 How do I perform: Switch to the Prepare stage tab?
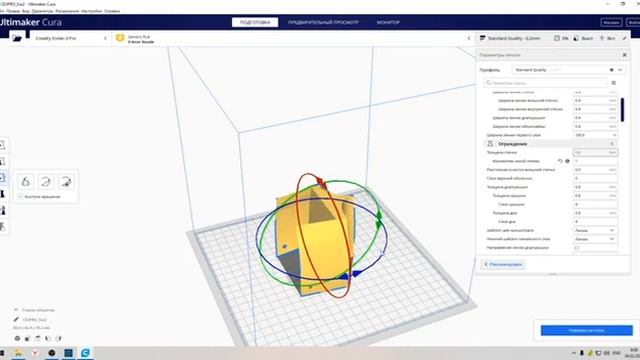click(255, 22)
